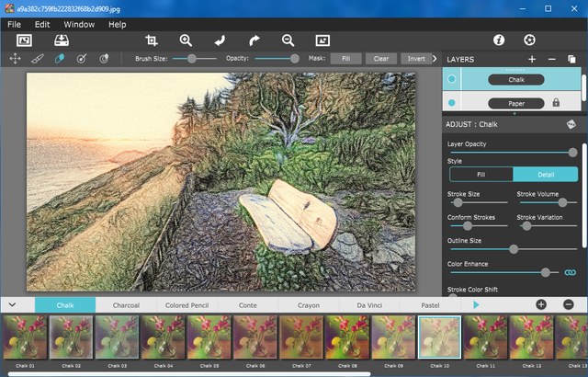Click the Zoom Out magnifier icon
Image resolution: width=588 pixels, height=377 pixels.
(x=288, y=40)
